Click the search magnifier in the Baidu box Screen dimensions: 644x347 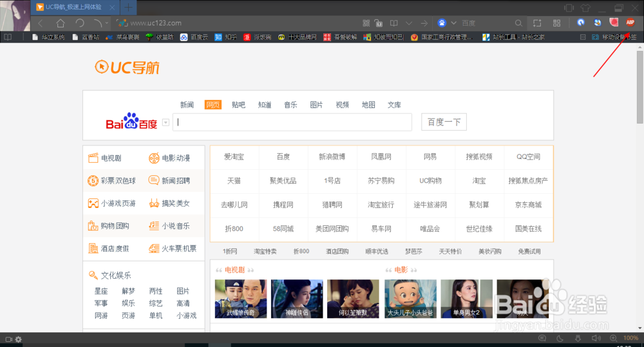(518, 23)
